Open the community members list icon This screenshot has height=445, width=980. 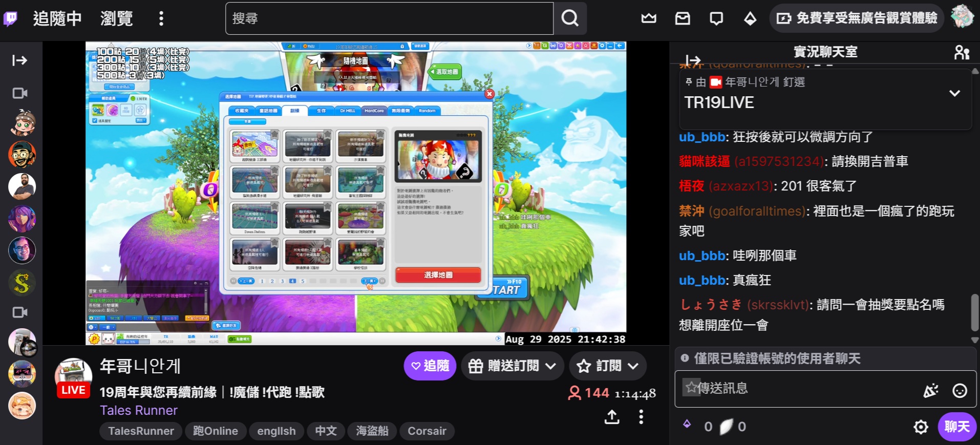tap(962, 52)
